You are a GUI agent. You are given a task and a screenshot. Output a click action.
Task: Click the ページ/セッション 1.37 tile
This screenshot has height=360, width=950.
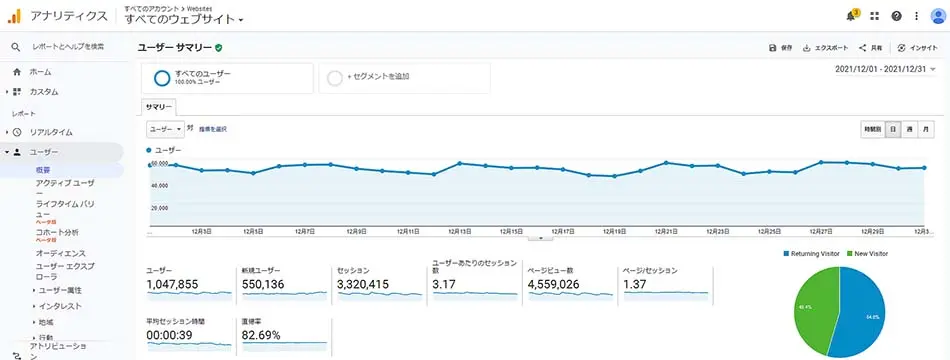[x=666, y=284]
